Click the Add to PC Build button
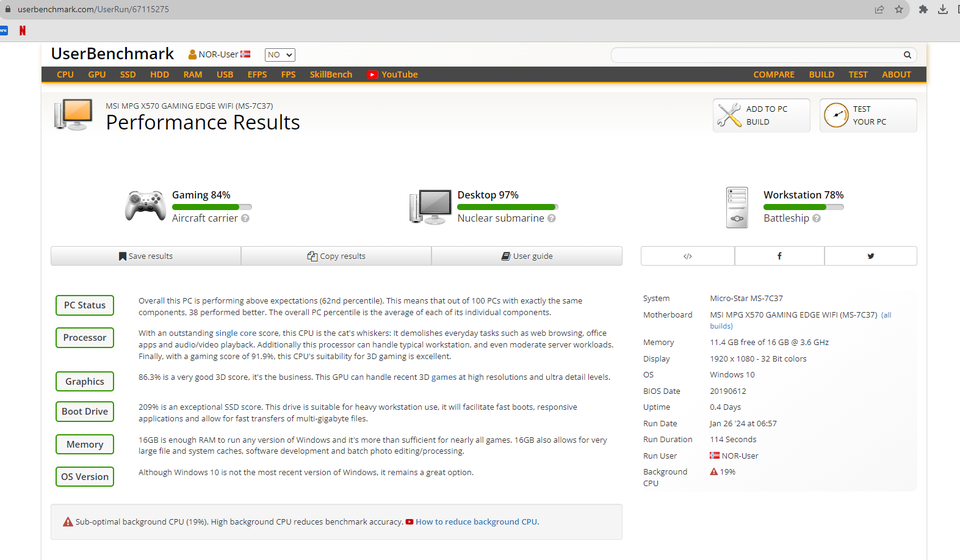 [762, 115]
